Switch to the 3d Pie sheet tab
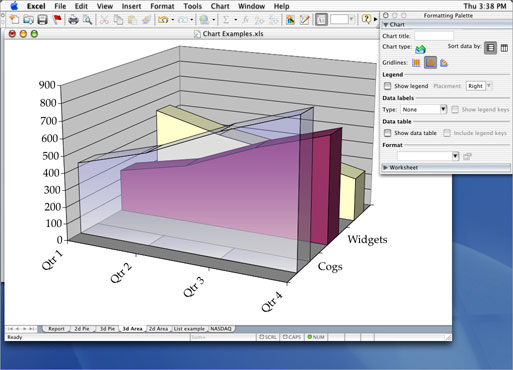The width and height of the screenshot is (513, 370). 108,329
